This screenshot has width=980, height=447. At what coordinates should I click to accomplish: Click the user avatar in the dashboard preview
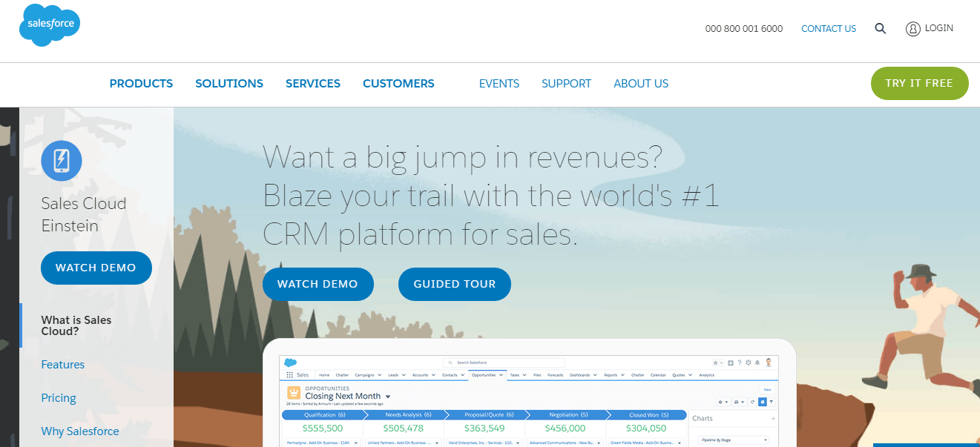coord(769,362)
